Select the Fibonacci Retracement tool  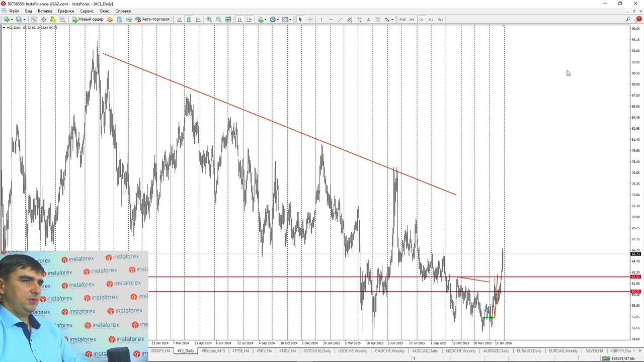(x=359, y=20)
